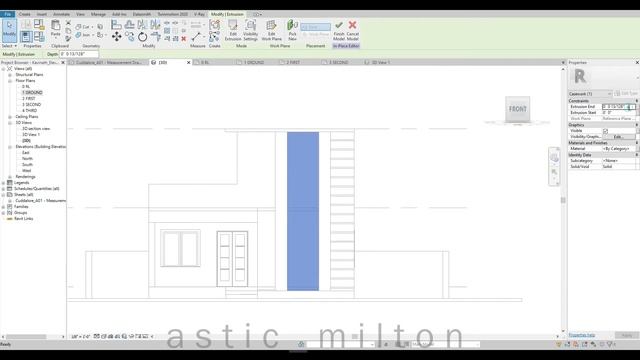Click Edit button for Visibility/Graphics
Viewport: 640px width, 360px height.
(619, 137)
